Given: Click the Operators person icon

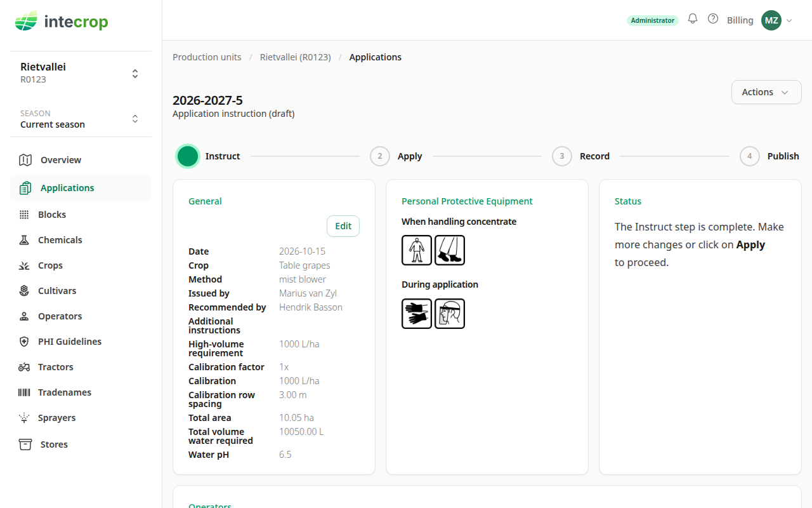Looking at the screenshot, I should pos(24,316).
